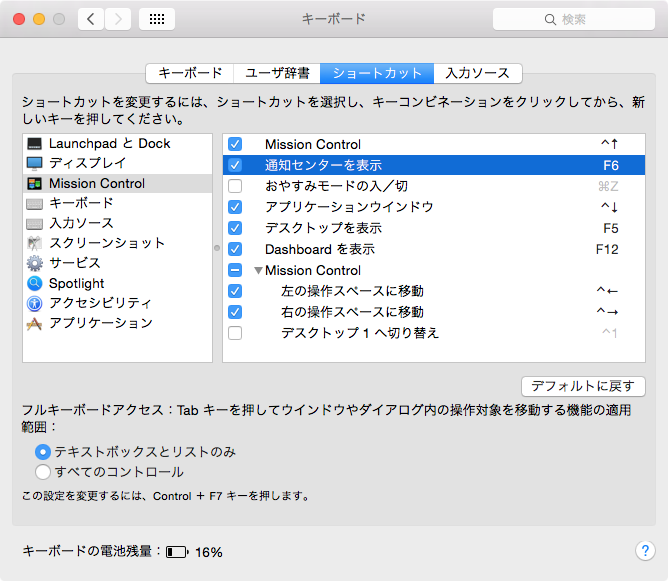Select the Dashboard を表示 row label

320,249
